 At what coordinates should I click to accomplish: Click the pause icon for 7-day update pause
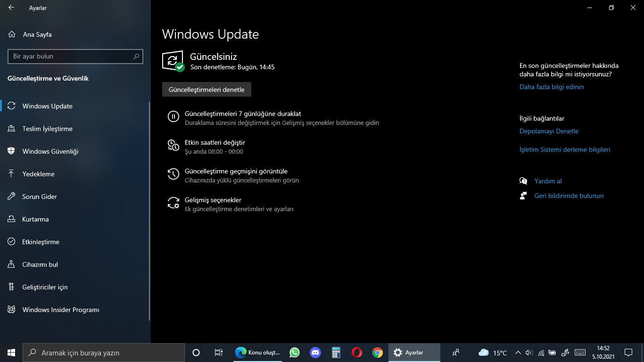point(173,116)
